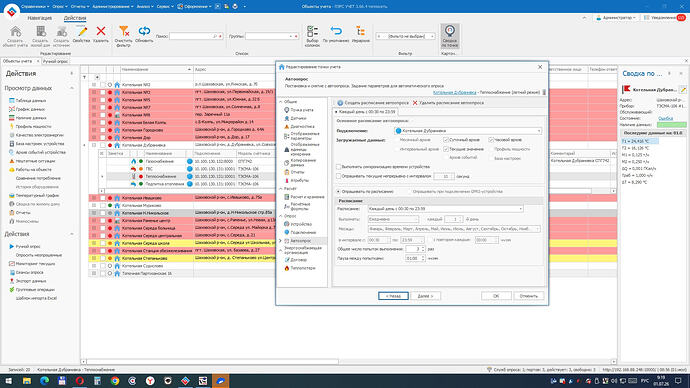Click Удалить расписание автоопроса red X
Screen dimensions: 690x388
[415, 102]
